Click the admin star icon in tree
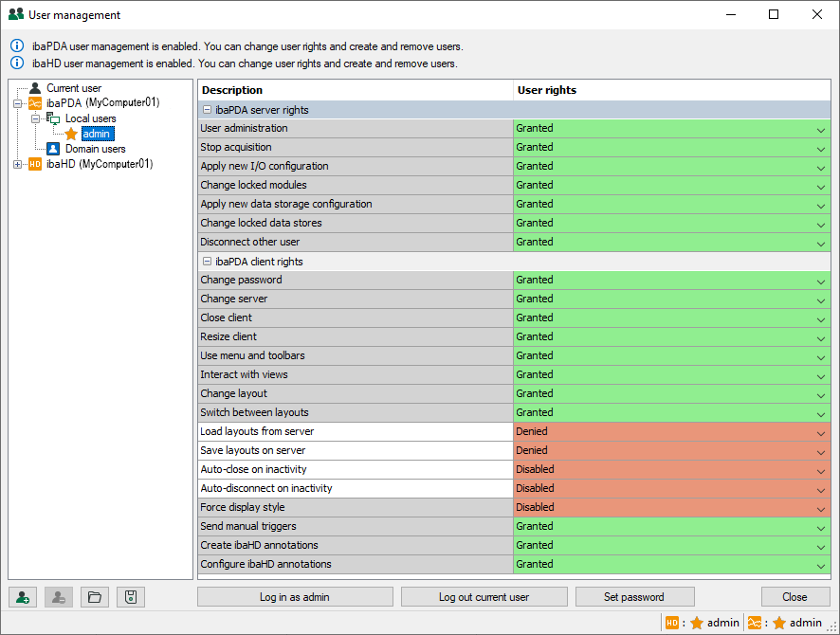This screenshot has width=840, height=635. (x=71, y=134)
